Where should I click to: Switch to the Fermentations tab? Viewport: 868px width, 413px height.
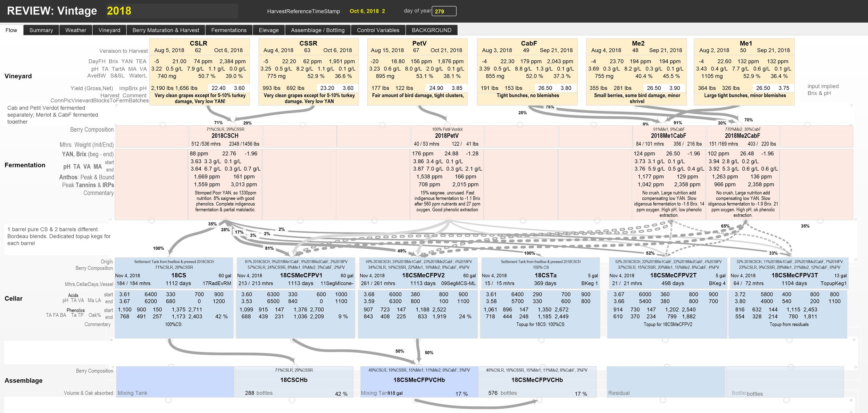(229, 30)
